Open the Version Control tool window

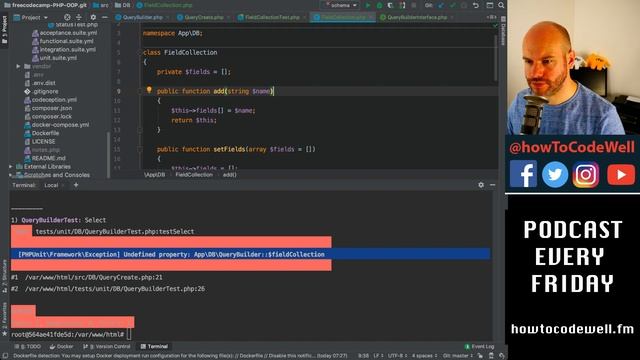(x=107, y=347)
